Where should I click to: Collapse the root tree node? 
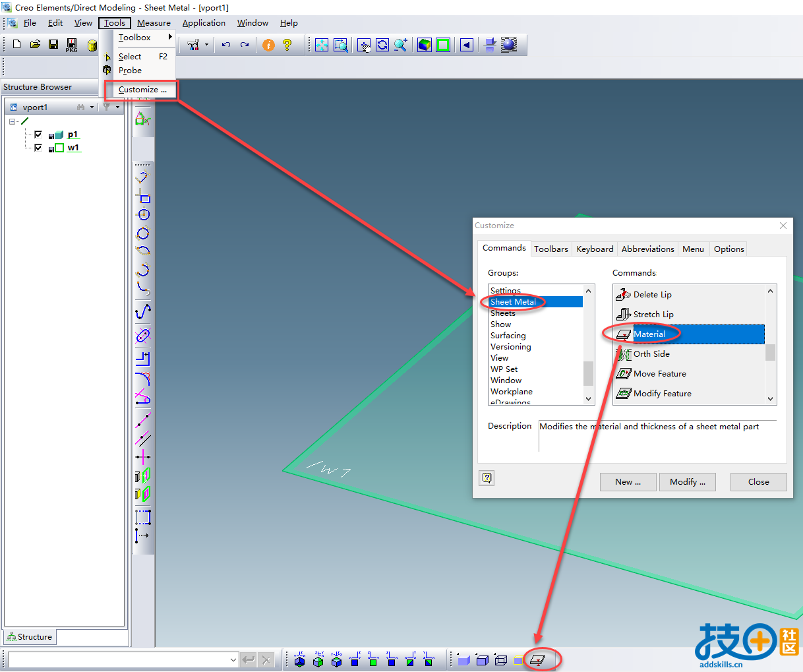tap(12, 121)
